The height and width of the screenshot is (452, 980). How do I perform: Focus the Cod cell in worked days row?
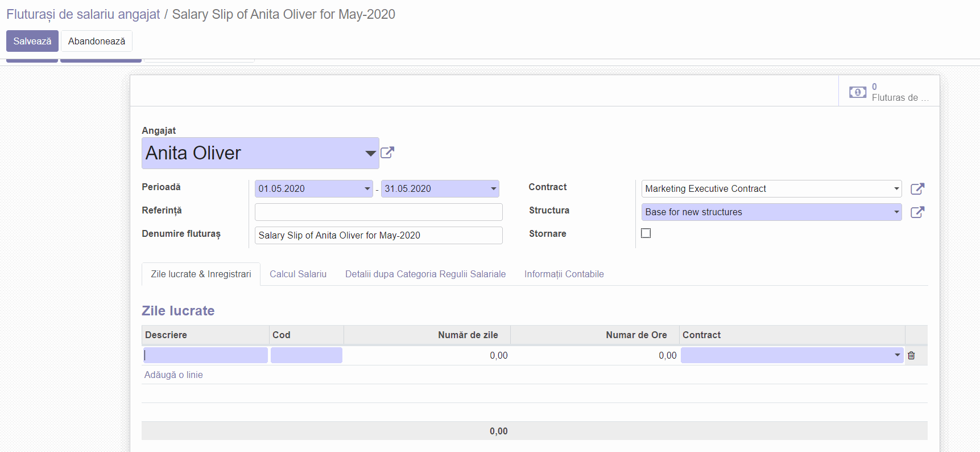click(307, 355)
